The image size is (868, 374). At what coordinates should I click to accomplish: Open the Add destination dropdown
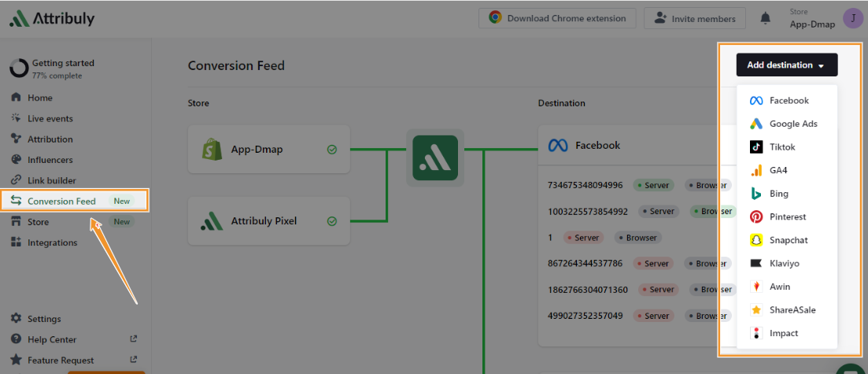click(786, 65)
